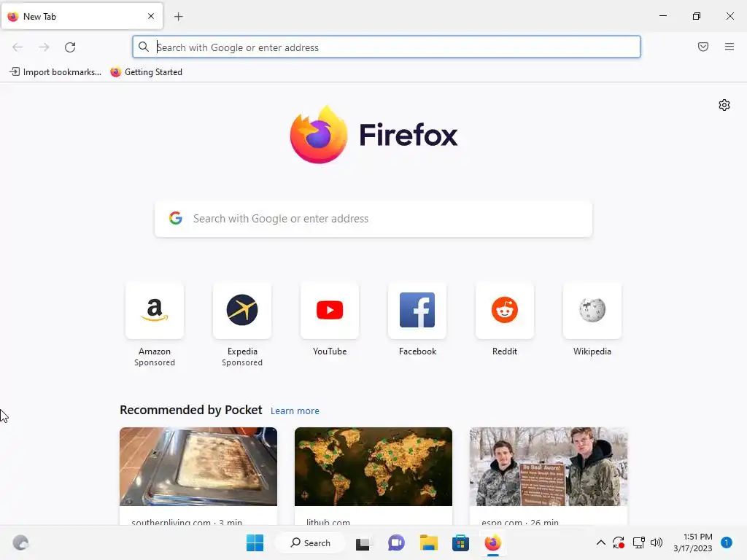
Task: Open the Facebook shortcut tile
Action: point(417,311)
